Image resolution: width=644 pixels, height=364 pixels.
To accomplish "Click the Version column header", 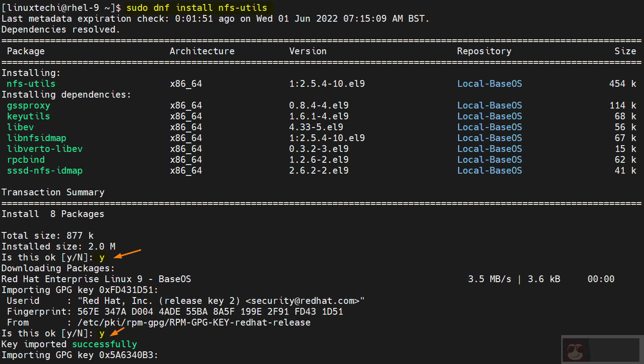I will pos(308,51).
